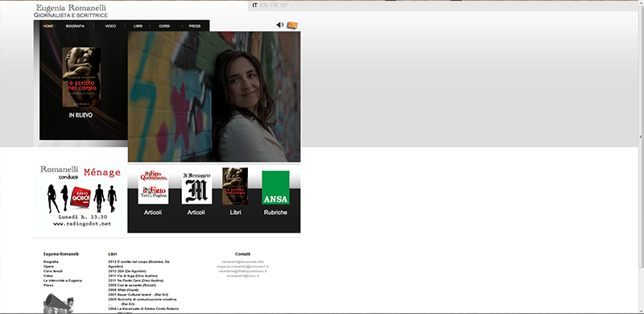Click Articoli label under Il Messaggero
This screenshot has width=644, height=314.
click(x=196, y=213)
